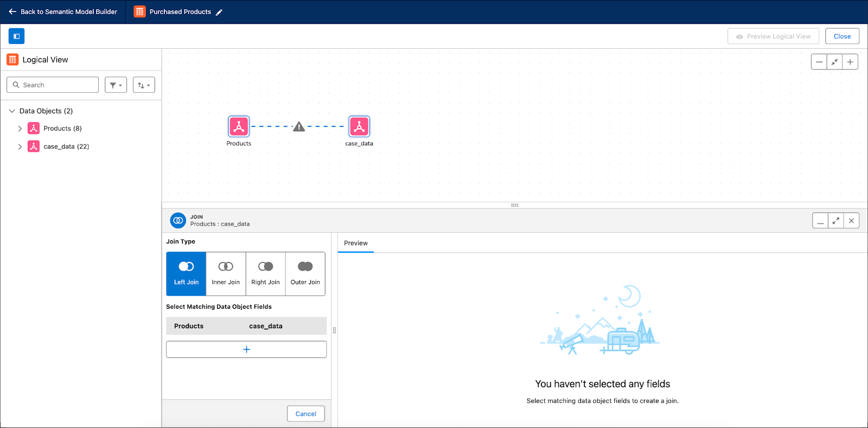
Task: Click the 'Products : case_data' join subtitle
Action: pyautogui.click(x=220, y=224)
